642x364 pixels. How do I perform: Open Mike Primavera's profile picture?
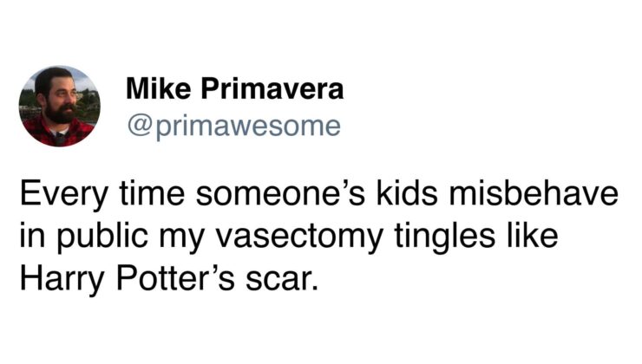[59, 106]
